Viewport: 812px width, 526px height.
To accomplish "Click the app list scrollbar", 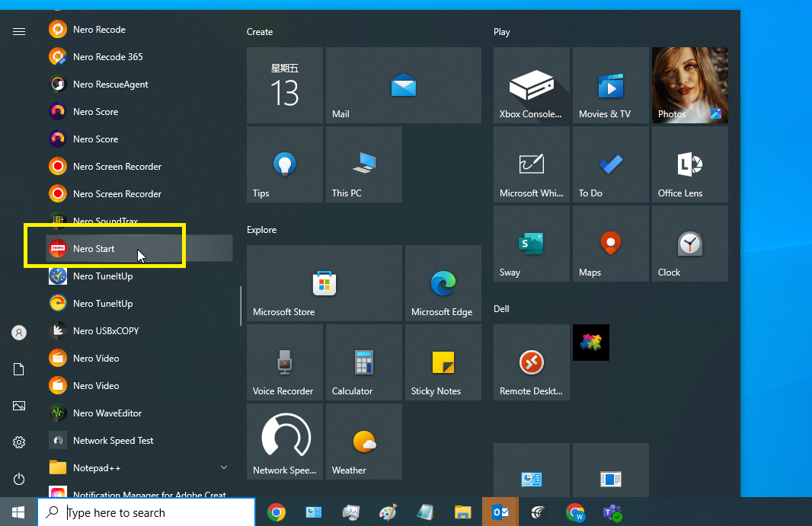I will tap(241, 306).
